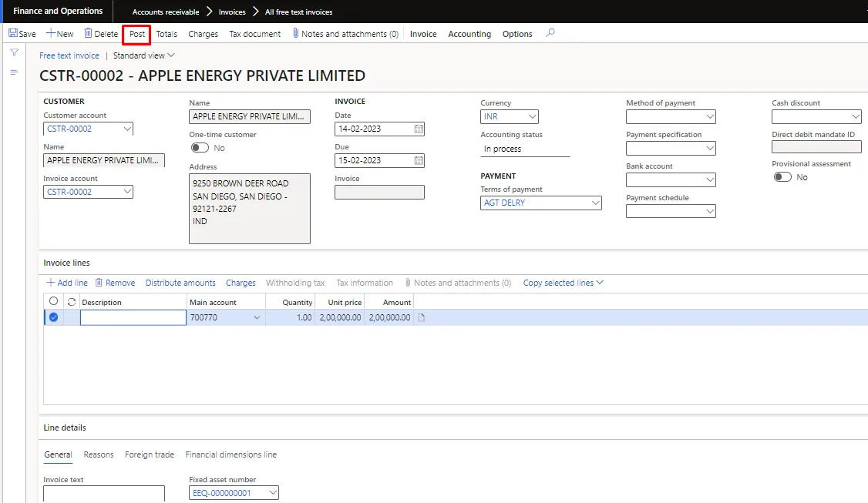
Task: Open Free text invoice link
Action: tap(69, 55)
